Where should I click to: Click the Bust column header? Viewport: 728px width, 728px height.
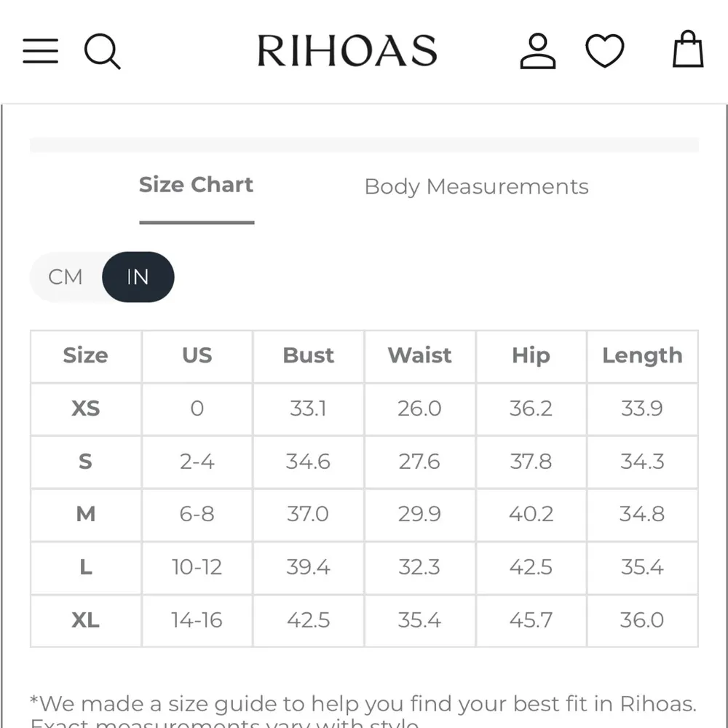pos(308,355)
